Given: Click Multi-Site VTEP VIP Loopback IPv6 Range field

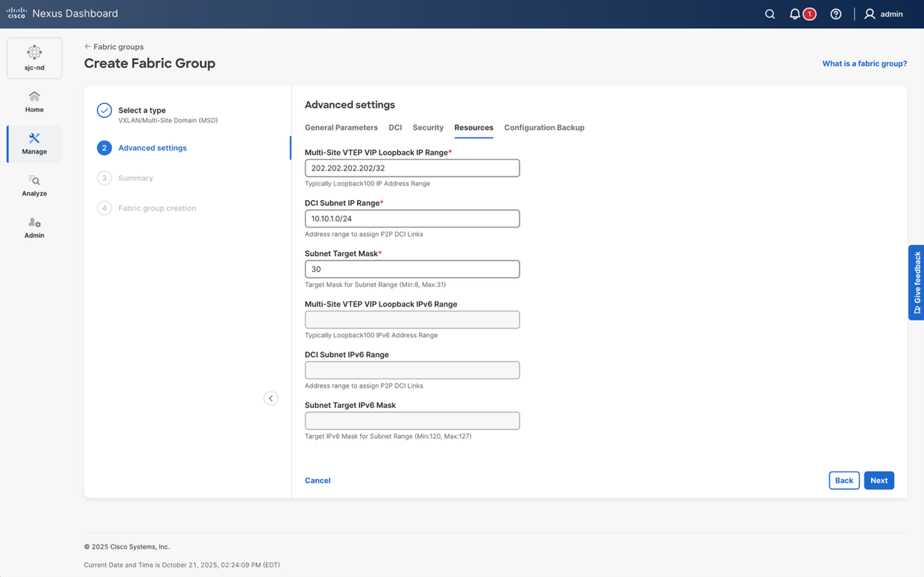Looking at the screenshot, I should coord(412,320).
